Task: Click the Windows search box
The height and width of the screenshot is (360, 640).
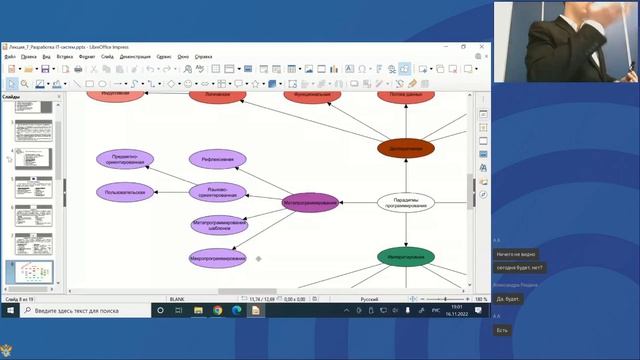Action: (86, 311)
